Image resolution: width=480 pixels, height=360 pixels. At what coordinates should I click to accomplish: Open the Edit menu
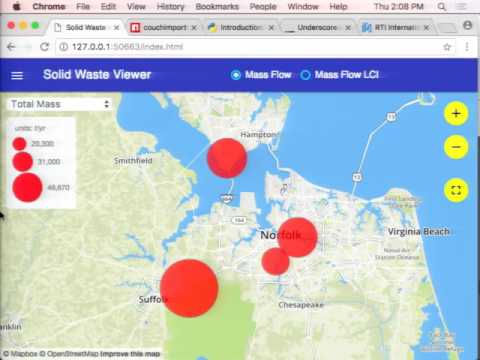point(108,7)
